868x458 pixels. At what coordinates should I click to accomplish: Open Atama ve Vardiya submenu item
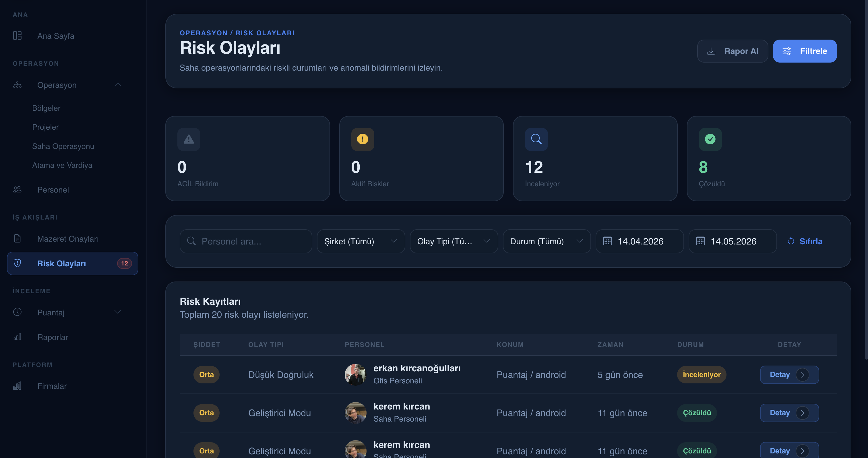(x=62, y=165)
